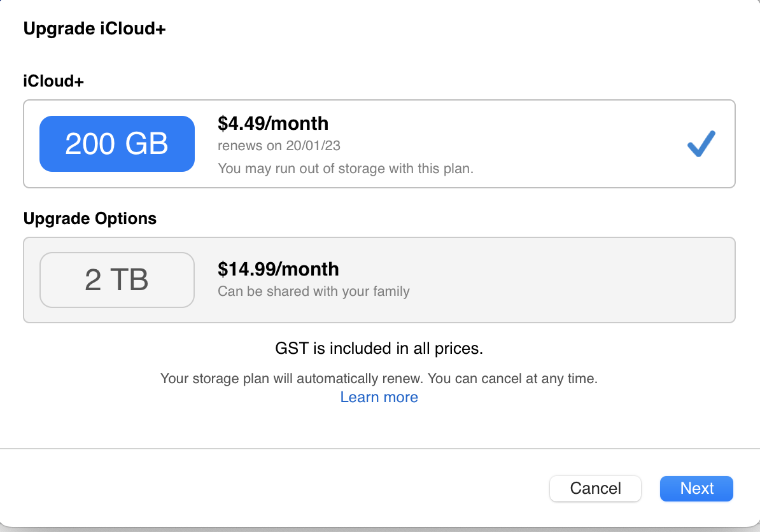
Task: Select the $14.99/month price label
Action: point(278,269)
